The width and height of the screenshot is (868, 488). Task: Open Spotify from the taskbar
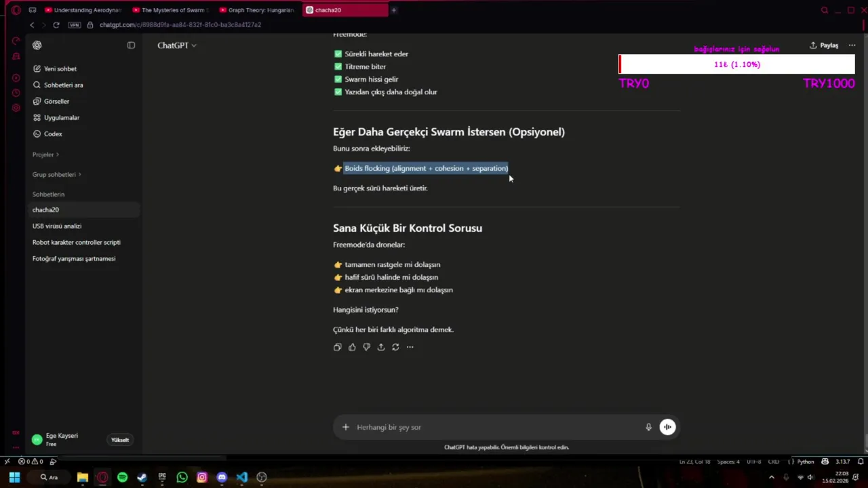(122, 477)
